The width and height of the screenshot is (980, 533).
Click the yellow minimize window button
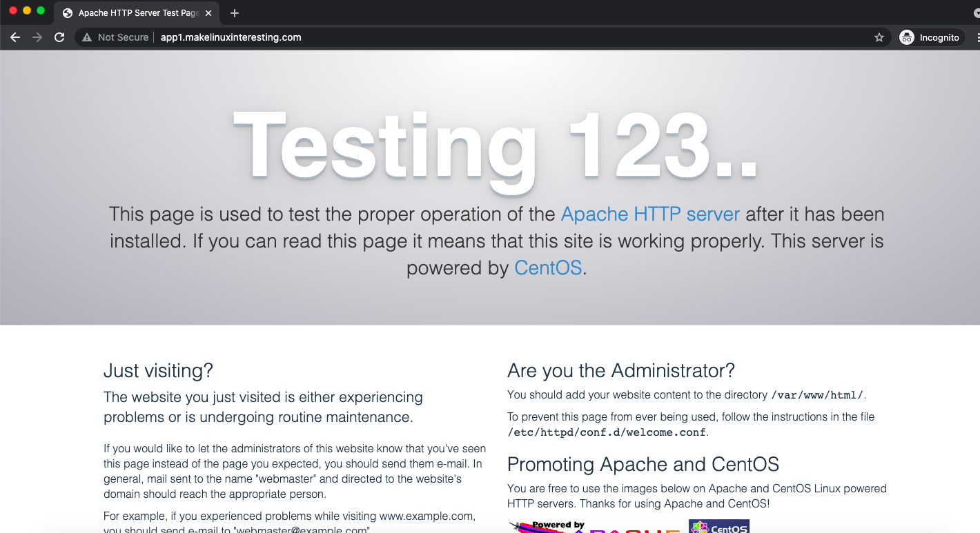(x=27, y=10)
